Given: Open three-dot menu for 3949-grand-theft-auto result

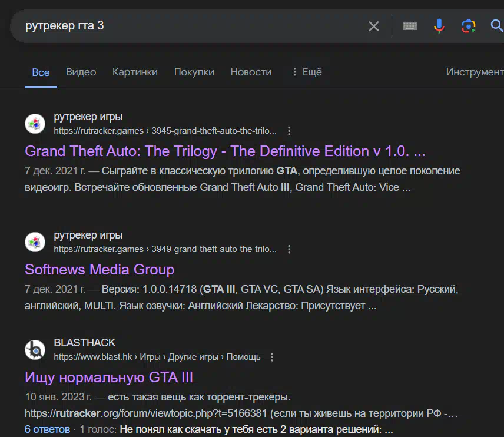Looking at the screenshot, I should click(289, 249).
